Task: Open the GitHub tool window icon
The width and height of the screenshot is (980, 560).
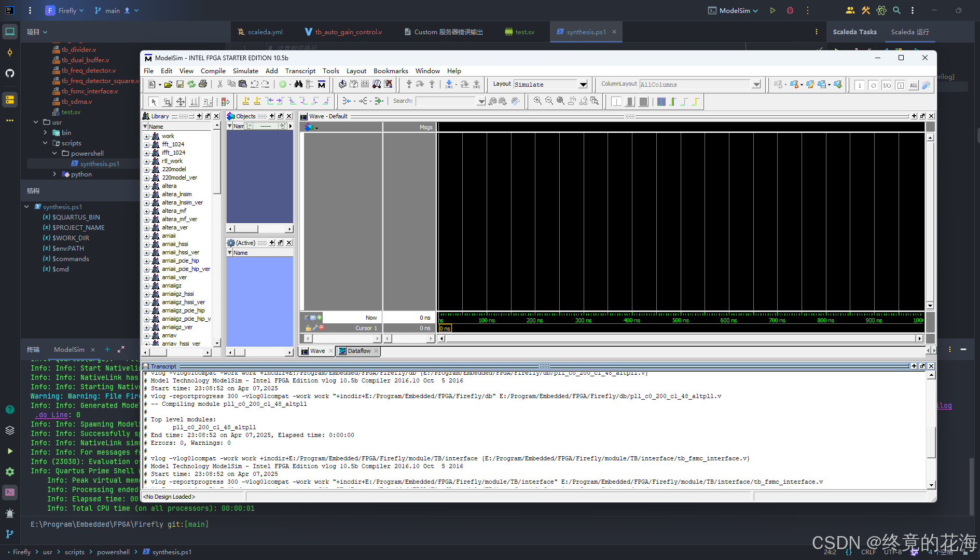Action: pyautogui.click(x=10, y=73)
